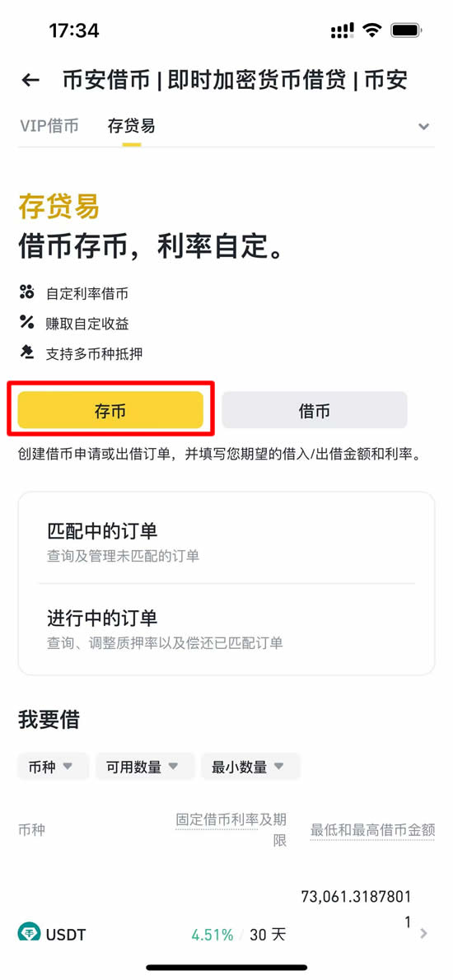453x980 pixels.
Task: Tap the battery status icon
Action: 405,30
